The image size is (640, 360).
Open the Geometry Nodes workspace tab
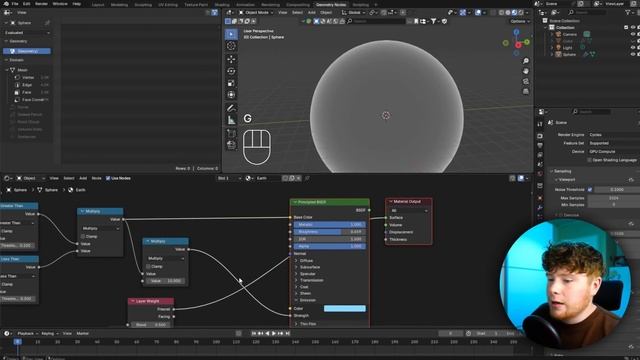(331, 4)
